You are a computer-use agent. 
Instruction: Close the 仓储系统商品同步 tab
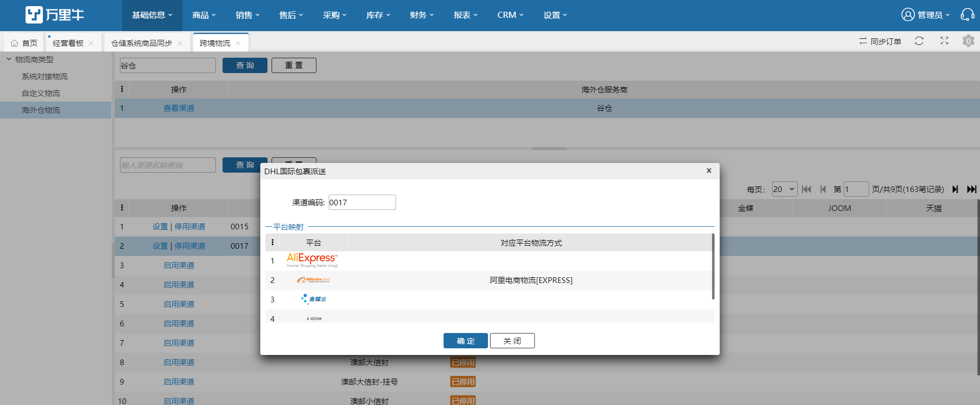coord(180,43)
